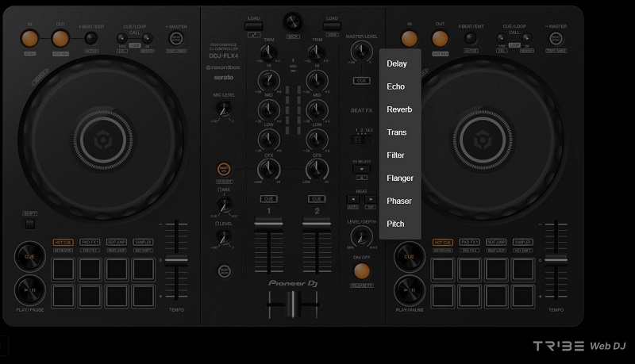The image size is (635, 364).
Task: Select left deck BEAT JUMP mode
Action: tap(117, 242)
